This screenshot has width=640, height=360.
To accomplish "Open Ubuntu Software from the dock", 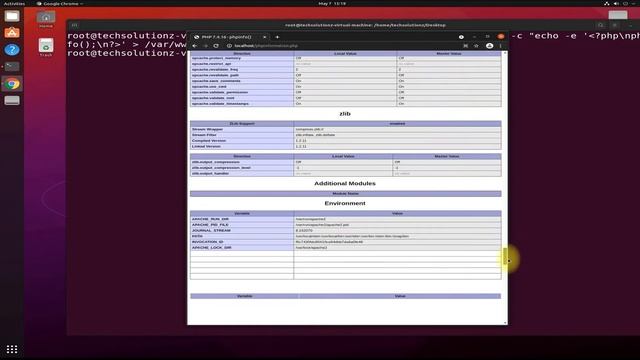I will [12, 33].
